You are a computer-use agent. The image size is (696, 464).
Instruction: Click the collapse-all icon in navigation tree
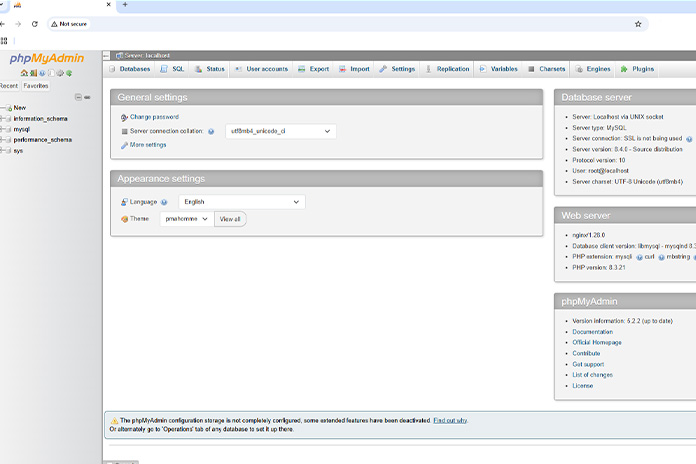[x=78, y=97]
